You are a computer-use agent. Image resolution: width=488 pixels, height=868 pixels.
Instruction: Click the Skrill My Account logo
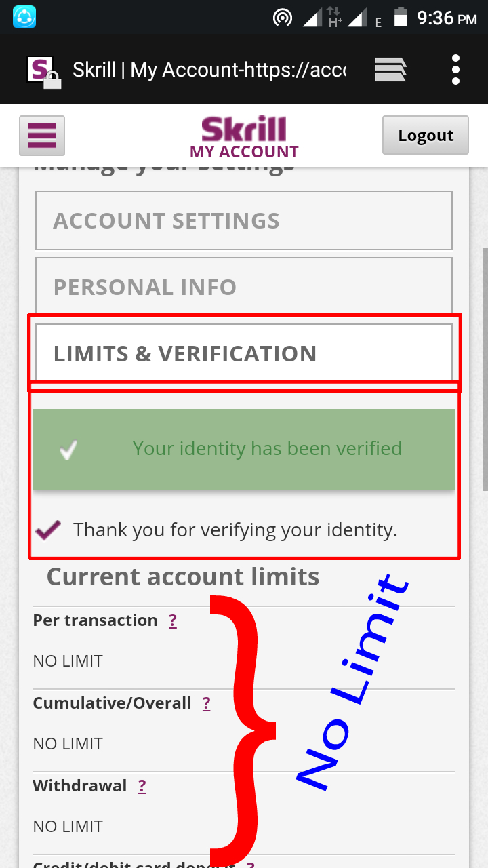click(244, 137)
